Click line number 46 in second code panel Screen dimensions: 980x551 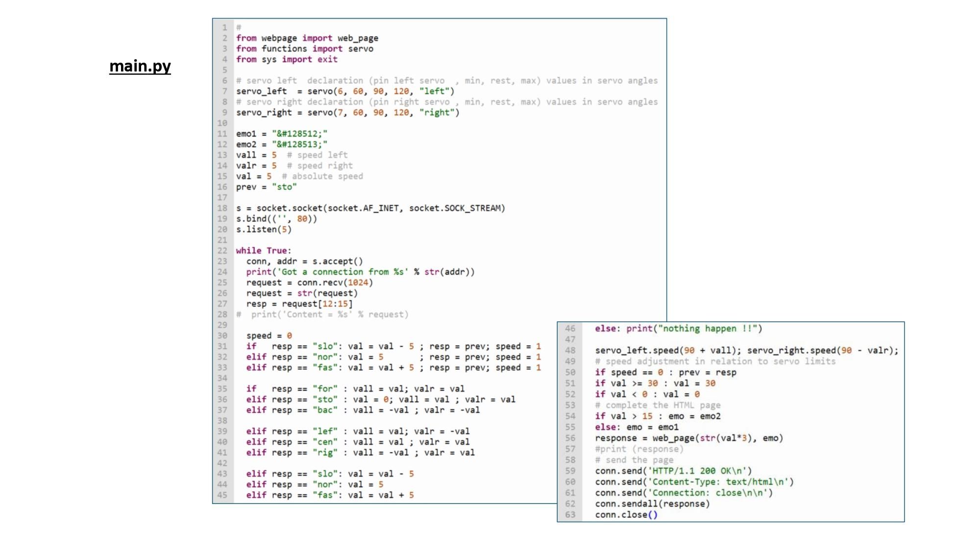pyautogui.click(x=570, y=329)
